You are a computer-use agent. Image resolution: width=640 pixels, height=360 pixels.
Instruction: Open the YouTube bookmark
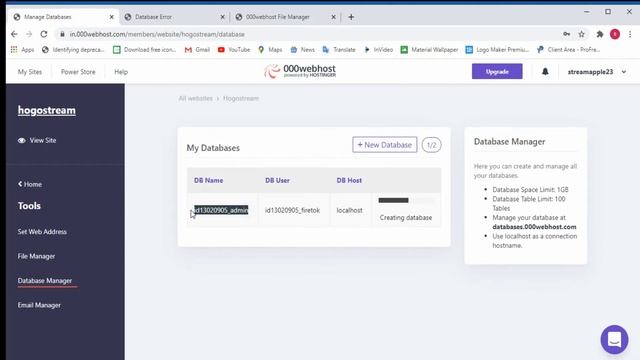click(234, 50)
